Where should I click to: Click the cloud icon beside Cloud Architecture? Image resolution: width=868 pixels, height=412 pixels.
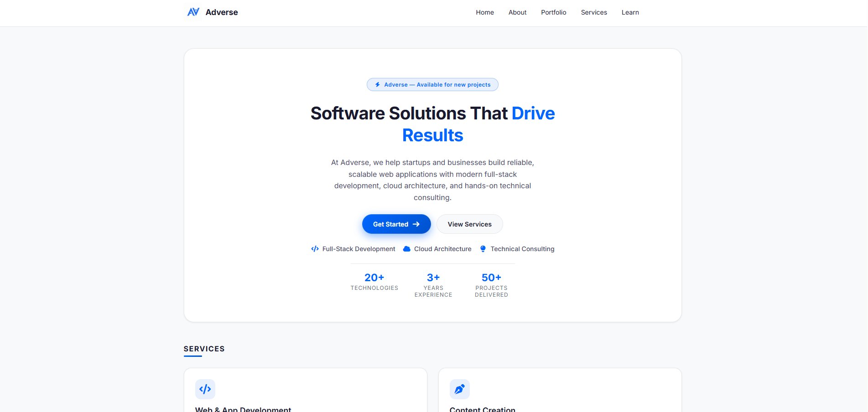[x=406, y=249]
